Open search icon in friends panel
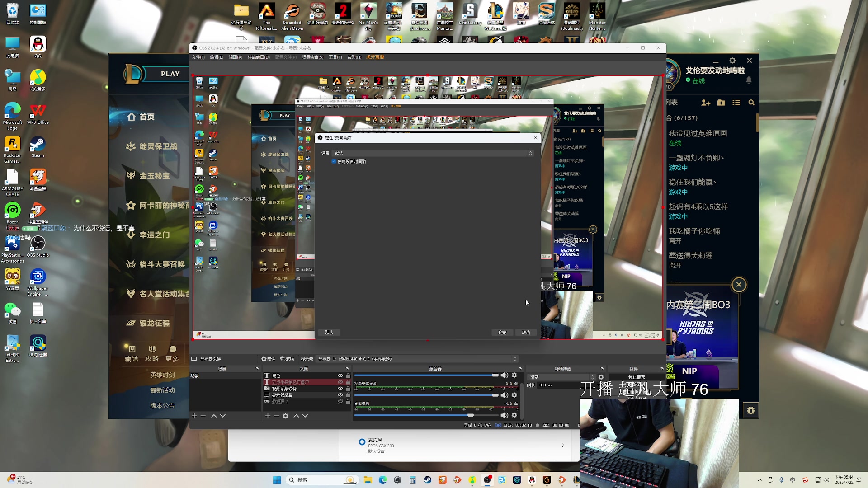This screenshot has width=868, height=488. 751,103
